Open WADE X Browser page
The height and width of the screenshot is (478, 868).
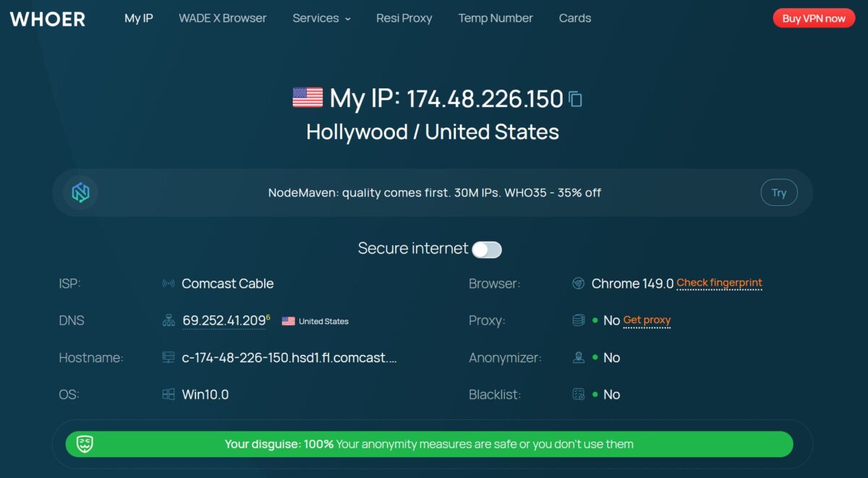[x=223, y=18]
